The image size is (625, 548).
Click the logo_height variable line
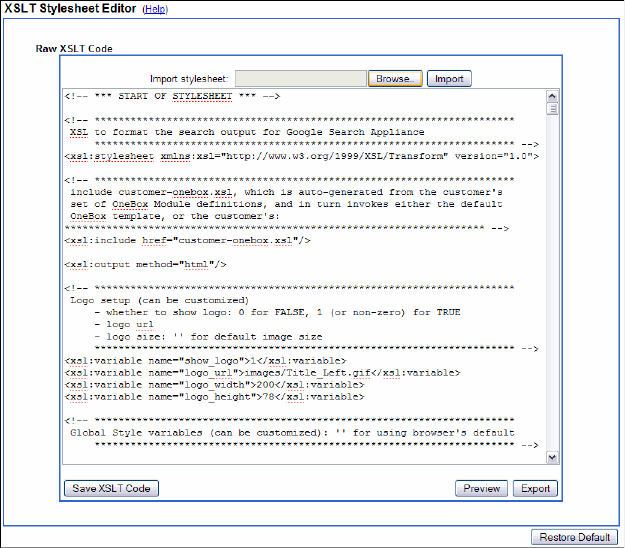[214, 397]
